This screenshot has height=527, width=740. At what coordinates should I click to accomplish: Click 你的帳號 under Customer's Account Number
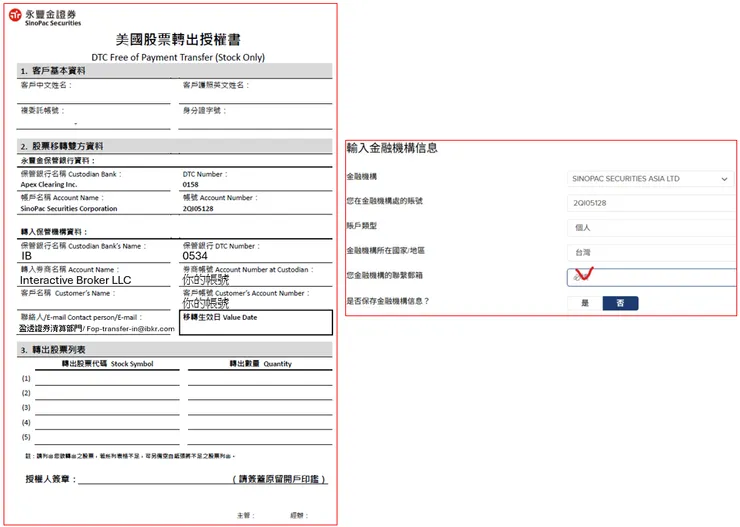pyautogui.click(x=205, y=303)
